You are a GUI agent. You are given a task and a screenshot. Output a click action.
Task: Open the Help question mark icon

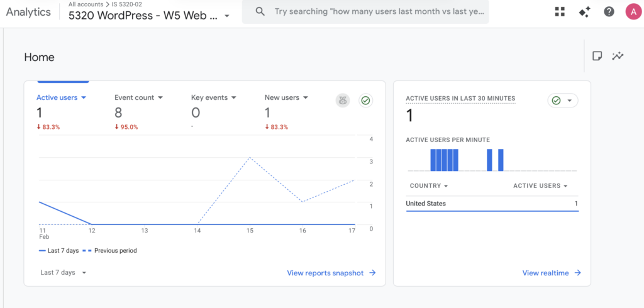(x=609, y=11)
